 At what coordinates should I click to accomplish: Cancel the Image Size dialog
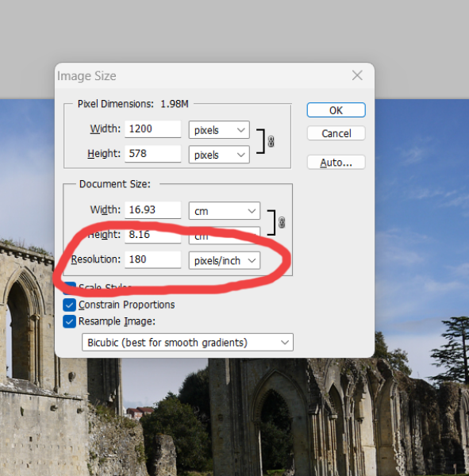(x=336, y=133)
